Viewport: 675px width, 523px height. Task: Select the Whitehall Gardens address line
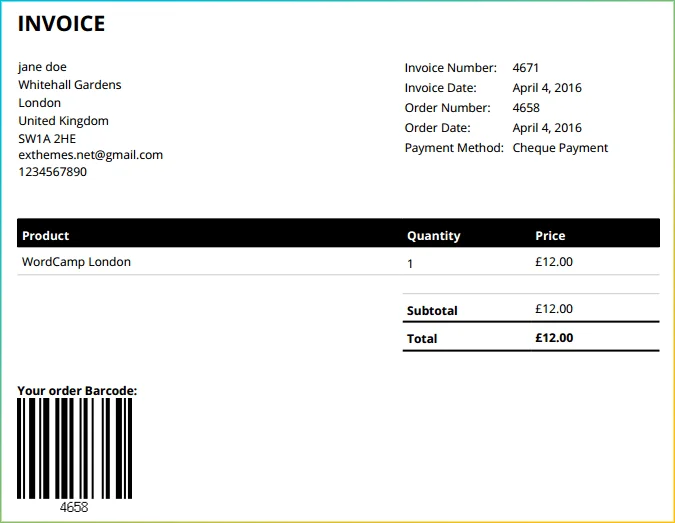(x=69, y=85)
